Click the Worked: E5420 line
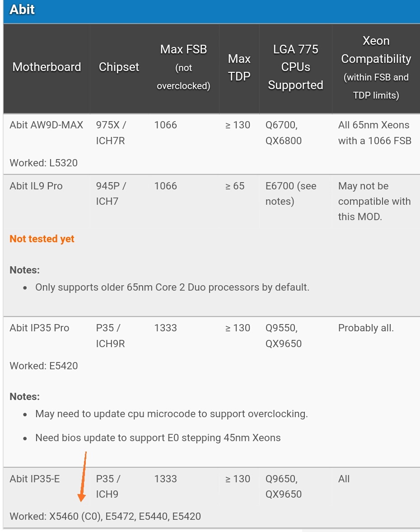Image resolution: width=420 pixels, height=532 pixels. pos(44,366)
